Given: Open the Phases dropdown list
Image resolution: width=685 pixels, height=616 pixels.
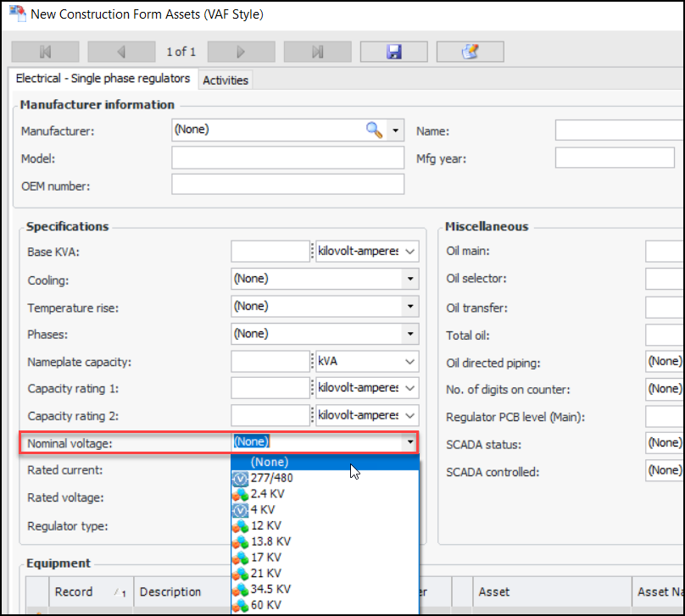Looking at the screenshot, I should click(410, 334).
